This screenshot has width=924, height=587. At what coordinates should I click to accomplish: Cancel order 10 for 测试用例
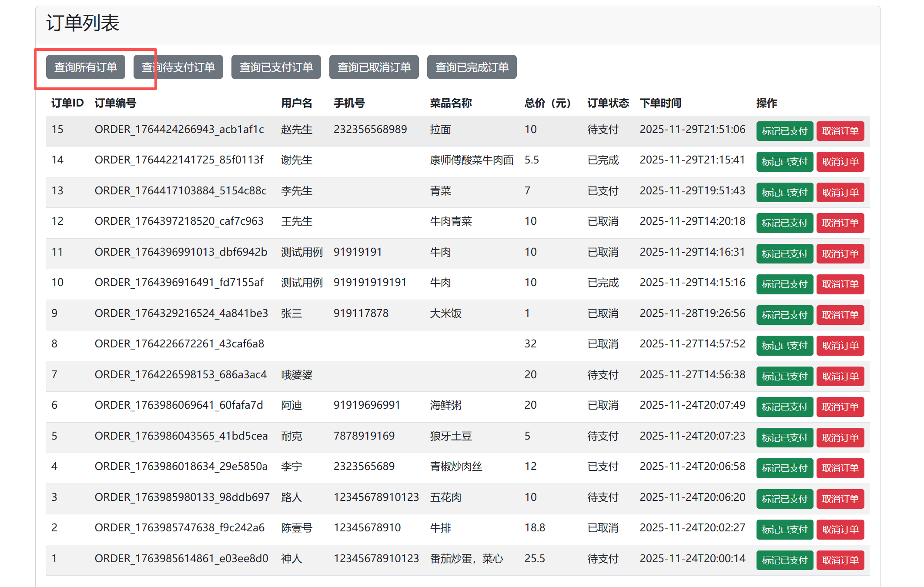coord(840,284)
